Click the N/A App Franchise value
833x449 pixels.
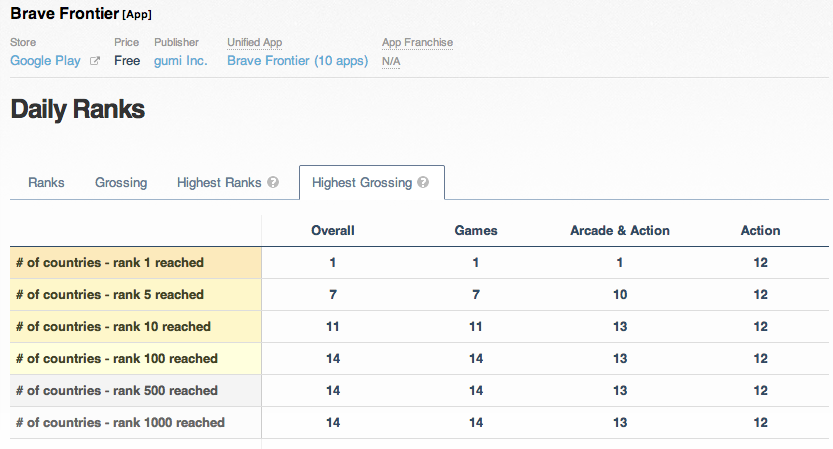391,61
